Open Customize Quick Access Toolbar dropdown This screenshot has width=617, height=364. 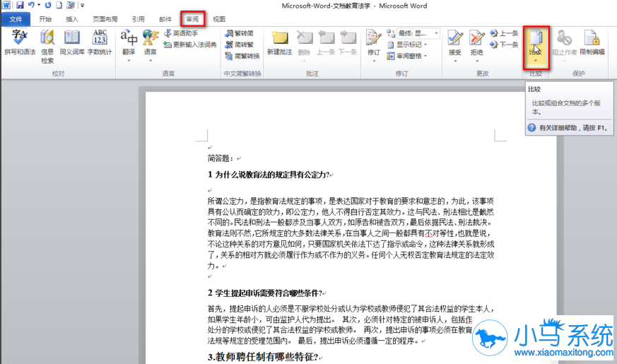(82, 5)
